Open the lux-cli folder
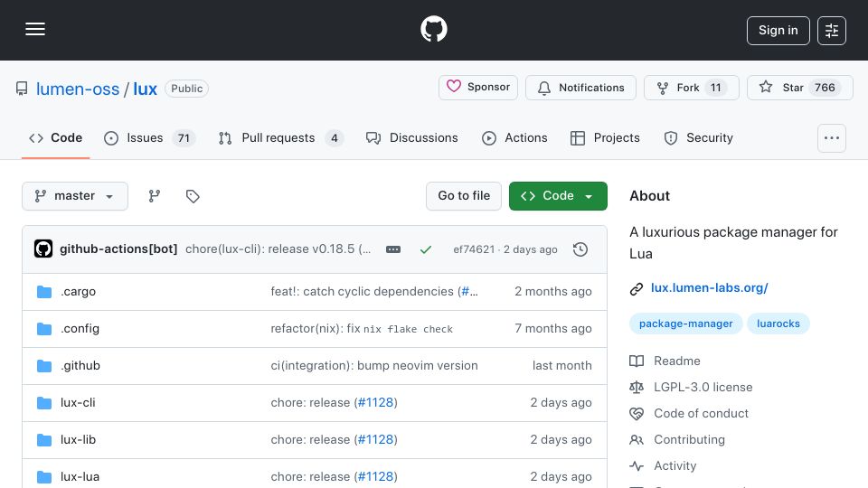 tap(78, 403)
